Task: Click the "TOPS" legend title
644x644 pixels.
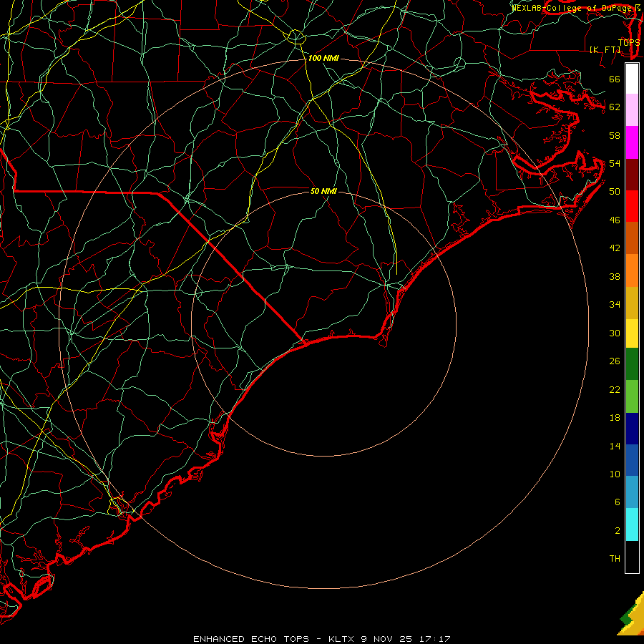Action: coord(629,43)
